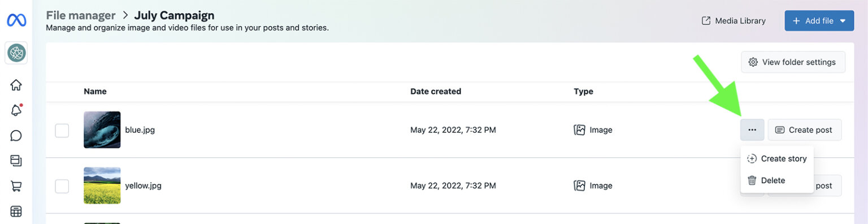Open the Media Library link
The height and width of the screenshot is (224, 868).
pos(734,20)
